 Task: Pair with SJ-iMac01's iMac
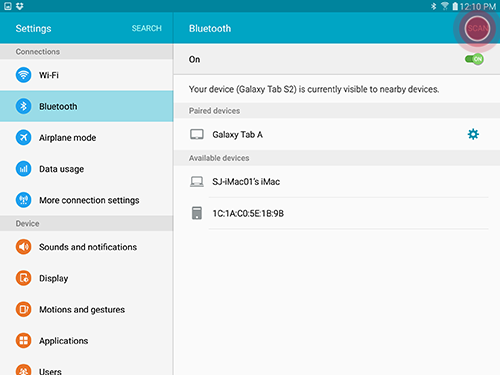point(337,182)
